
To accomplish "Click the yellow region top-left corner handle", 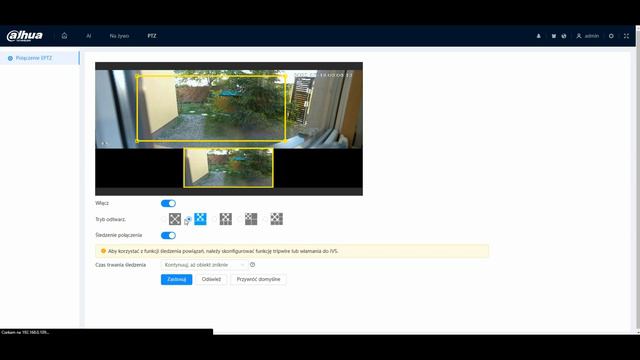I will [137, 76].
